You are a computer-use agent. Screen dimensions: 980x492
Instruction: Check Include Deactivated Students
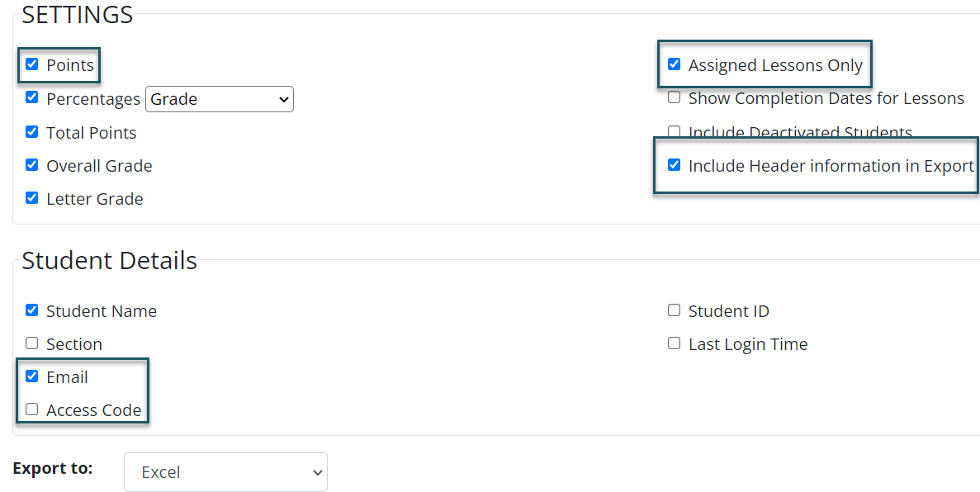point(674,131)
